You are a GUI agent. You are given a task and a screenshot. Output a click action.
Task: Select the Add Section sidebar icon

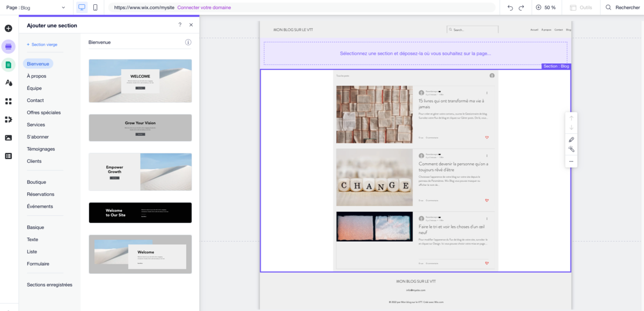(8, 47)
